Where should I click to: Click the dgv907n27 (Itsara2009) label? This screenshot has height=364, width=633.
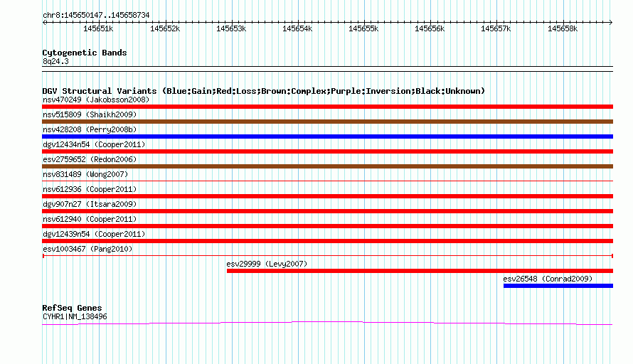coord(90,204)
